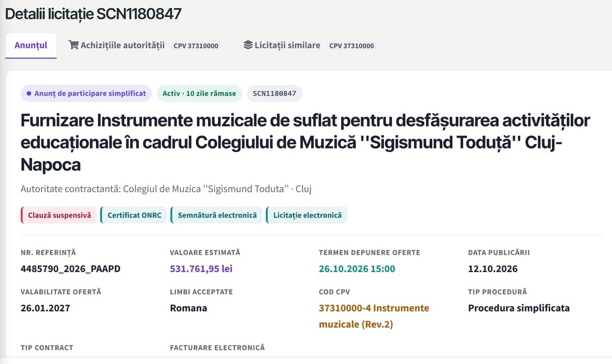Click the Clauză suspensivă tag
612x364 pixels.
point(59,215)
